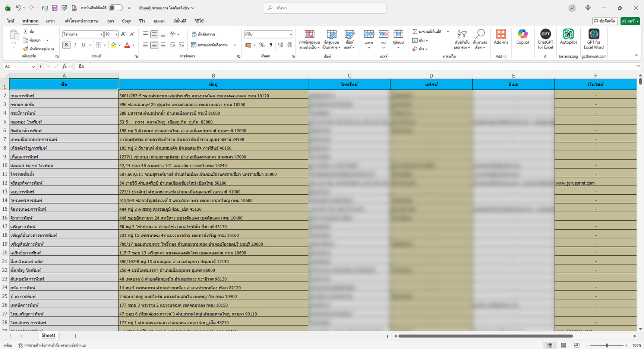Screen dimensions: 644x349
Task: Center-align the cell text horizontally
Action: pos(154,45)
